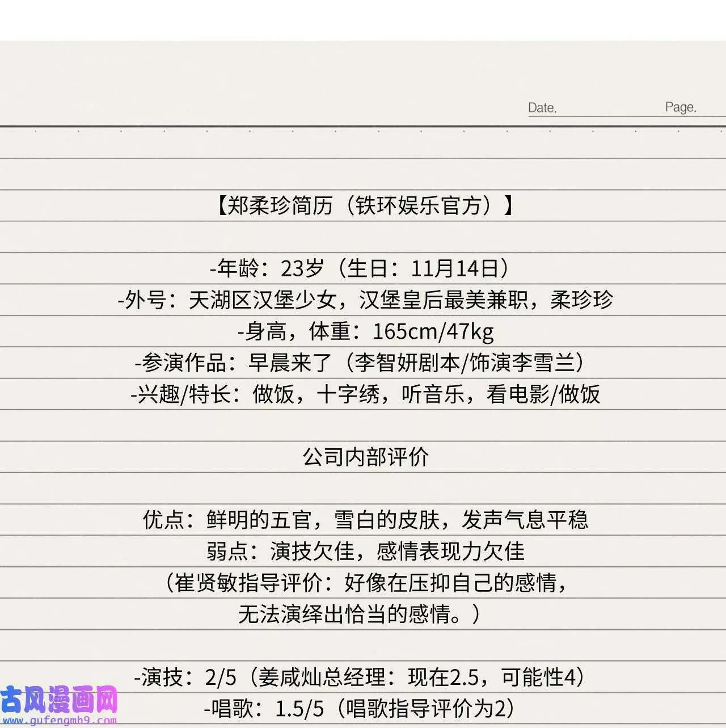Select the 弱点 weaknesses line
The image size is (726, 728).
366,551
